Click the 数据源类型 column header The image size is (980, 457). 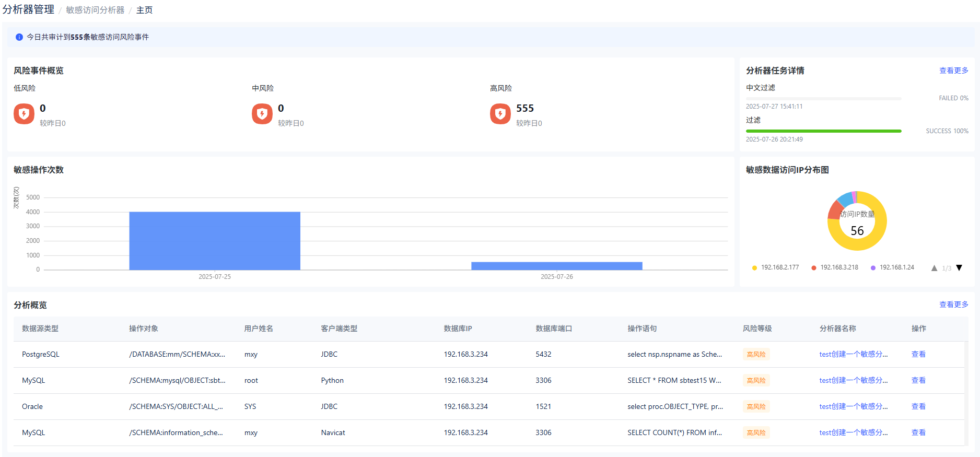(x=40, y=329)
